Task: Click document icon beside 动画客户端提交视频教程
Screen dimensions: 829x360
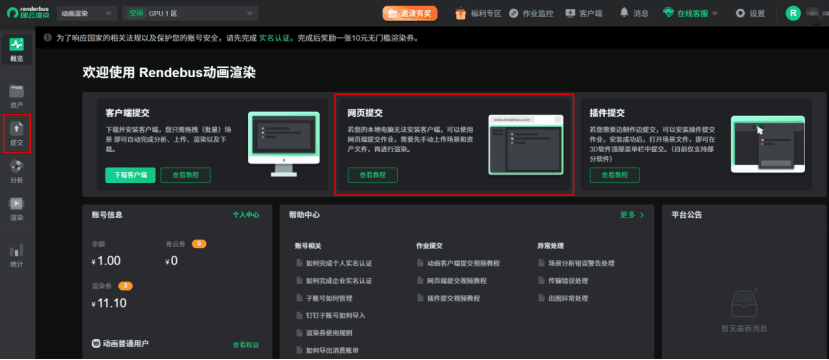Action: (x=420, y=263)
